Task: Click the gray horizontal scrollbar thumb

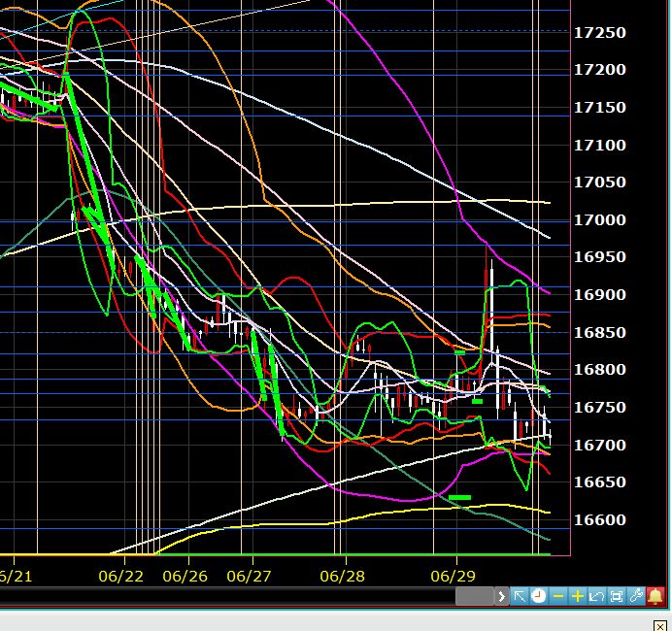Action: (474, 596)
